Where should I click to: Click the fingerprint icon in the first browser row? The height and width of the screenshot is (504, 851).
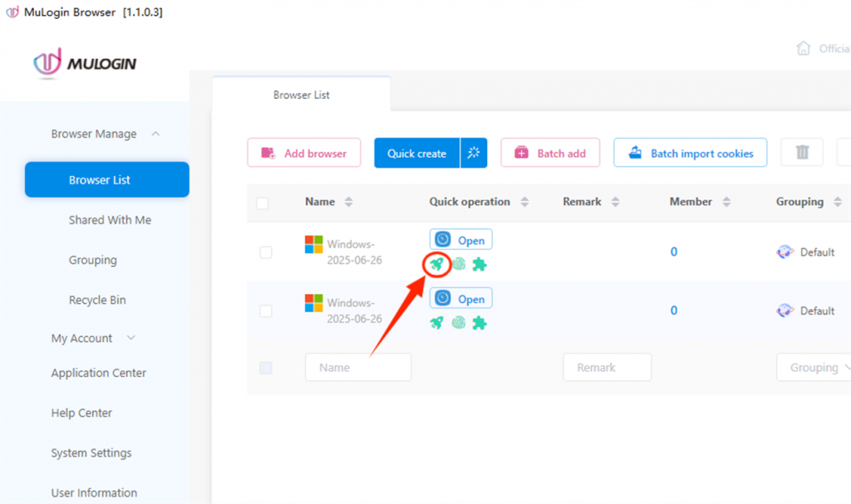(459, 264)
